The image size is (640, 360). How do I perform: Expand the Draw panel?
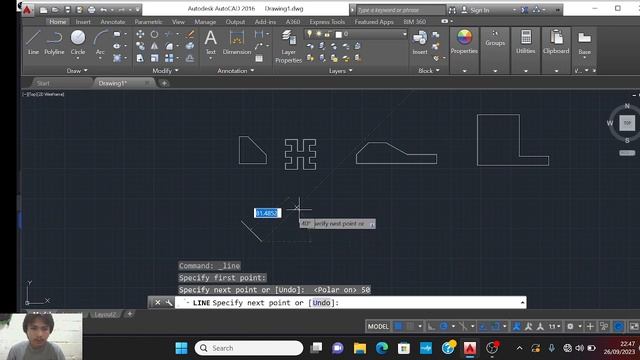coord(77,71)
